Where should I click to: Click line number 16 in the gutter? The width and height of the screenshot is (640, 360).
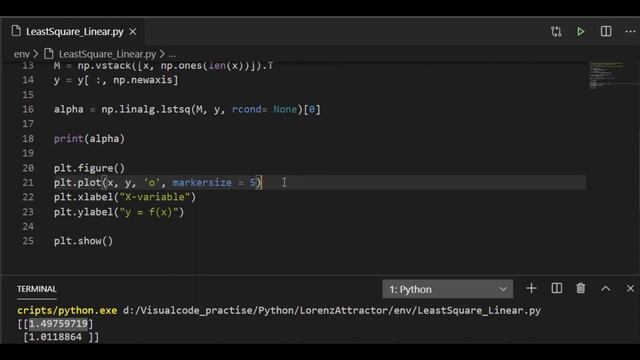pos(28,109)
